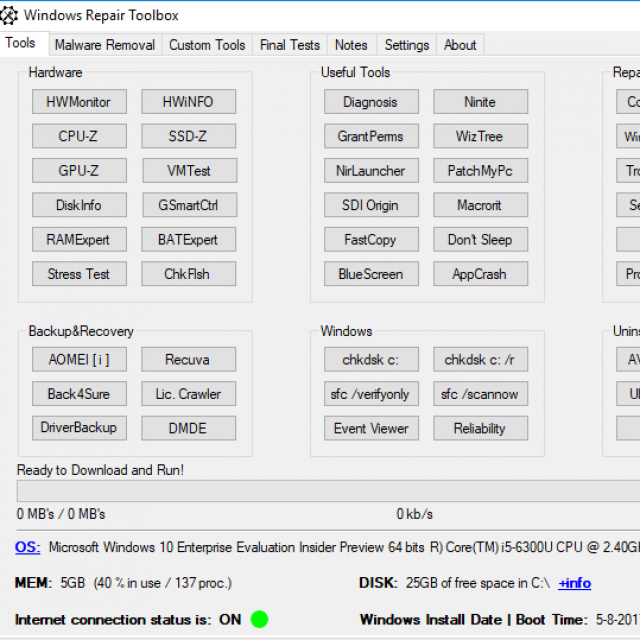Open the disk +info link
The height and width of the screenshot is (640, 640).
[x=574, y=583]
